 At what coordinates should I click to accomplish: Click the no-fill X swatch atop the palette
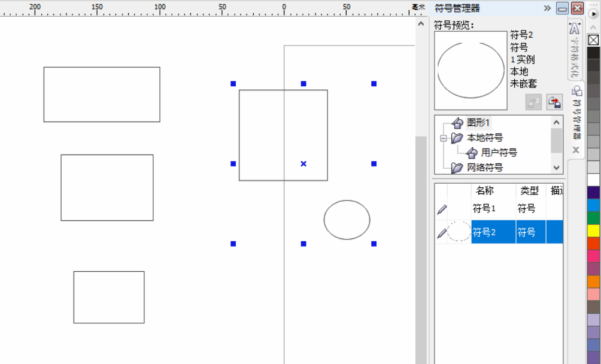(x=593, y=40)
